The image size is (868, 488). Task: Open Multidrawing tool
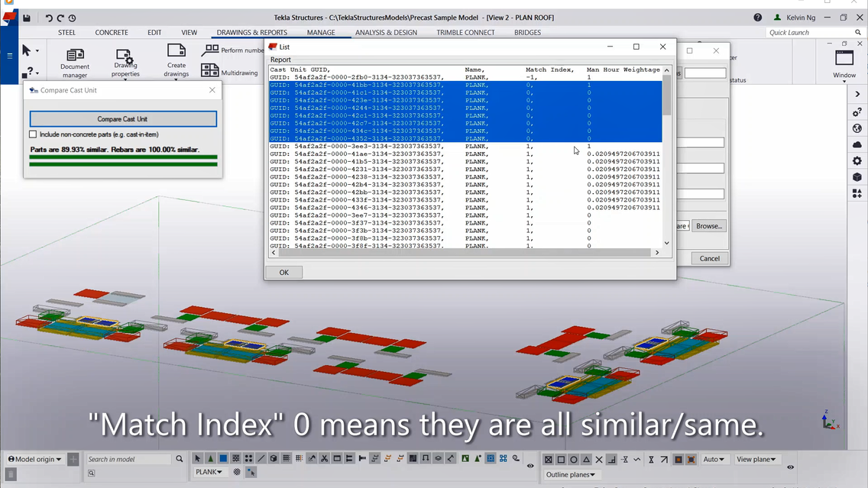click(229, 71)
